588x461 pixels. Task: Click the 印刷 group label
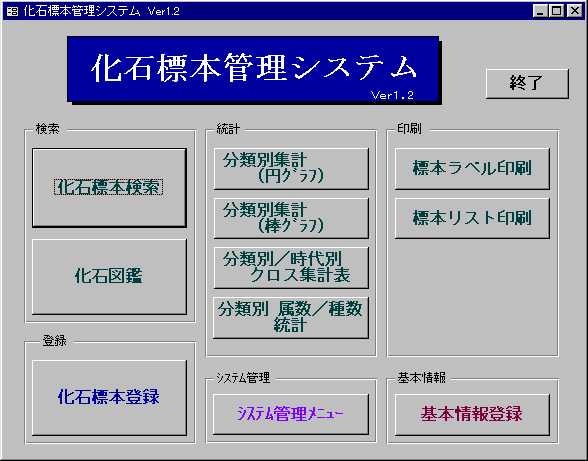410,129
